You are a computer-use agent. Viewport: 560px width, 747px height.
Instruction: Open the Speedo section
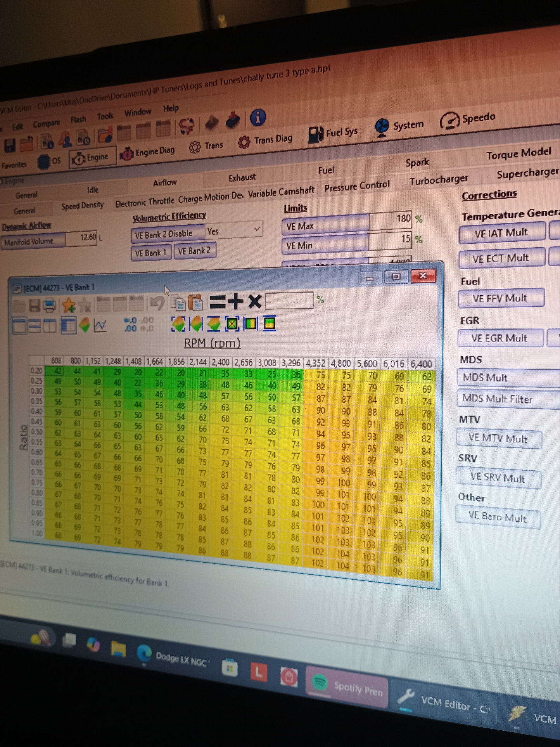(x=468, y=119)
